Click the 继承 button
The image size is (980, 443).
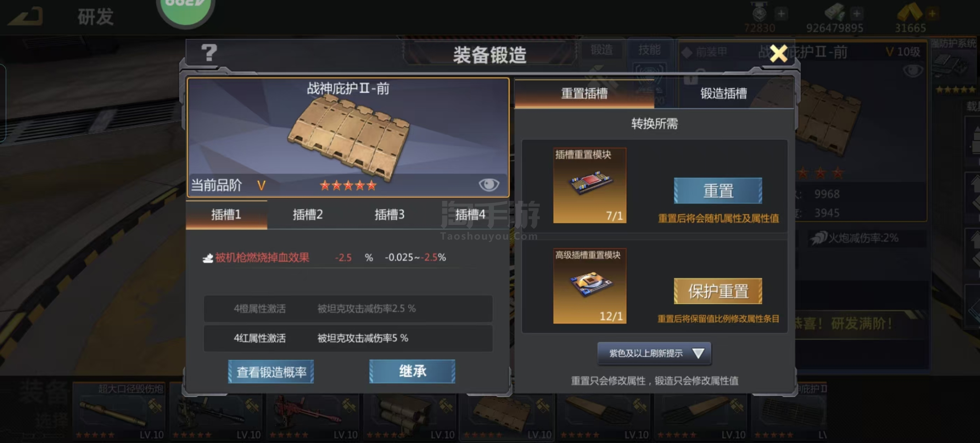coord(412,371)
